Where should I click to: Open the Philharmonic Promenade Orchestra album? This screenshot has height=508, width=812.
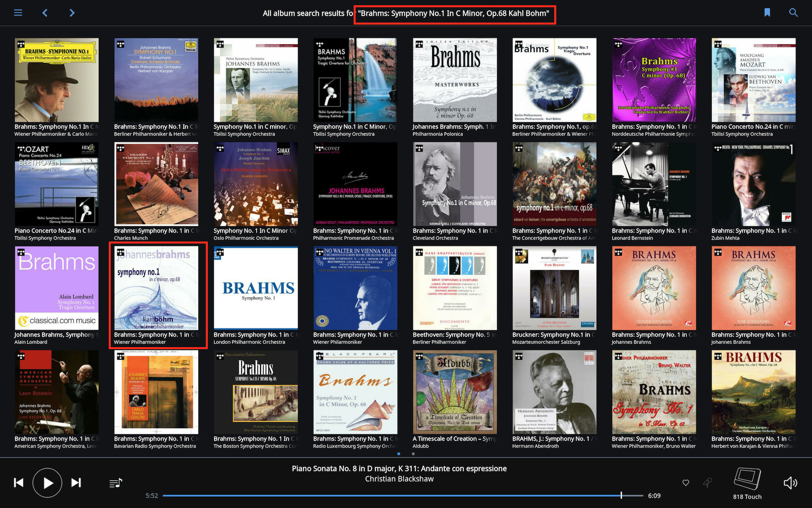click(x=355, y=184)
